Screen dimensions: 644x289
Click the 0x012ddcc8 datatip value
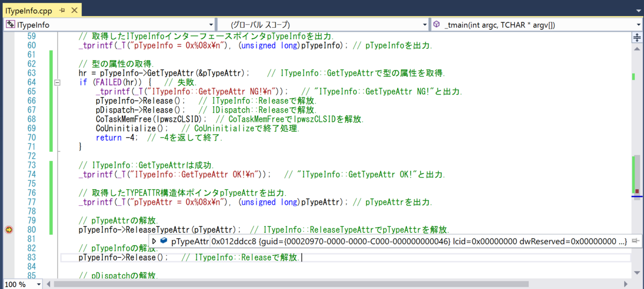click(235, 242)
